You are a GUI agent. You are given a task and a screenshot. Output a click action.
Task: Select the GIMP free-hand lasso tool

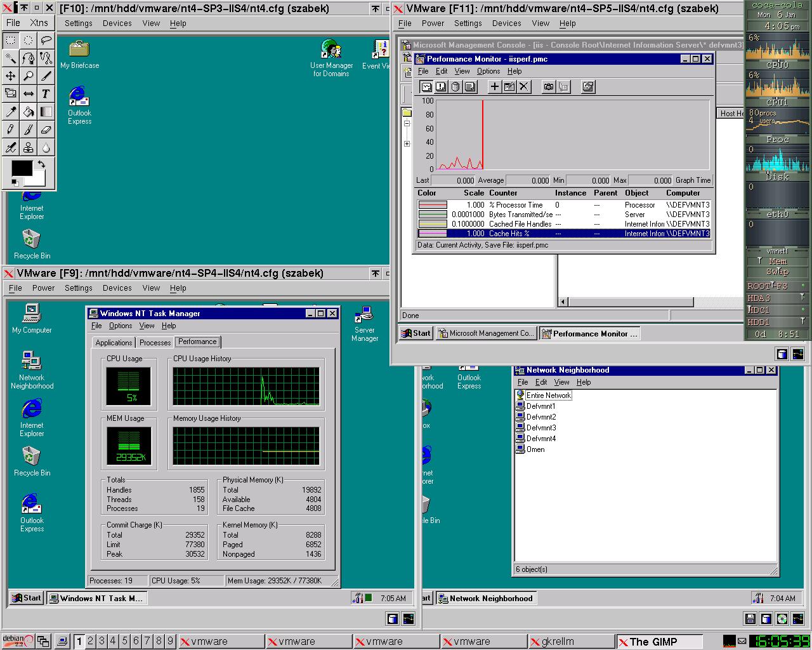point(46,40)
